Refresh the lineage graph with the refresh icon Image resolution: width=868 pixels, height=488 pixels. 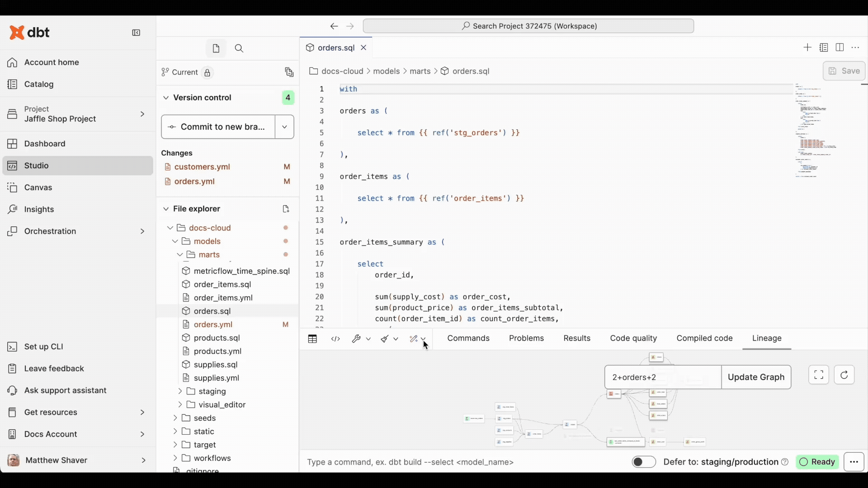pos(844,375)
